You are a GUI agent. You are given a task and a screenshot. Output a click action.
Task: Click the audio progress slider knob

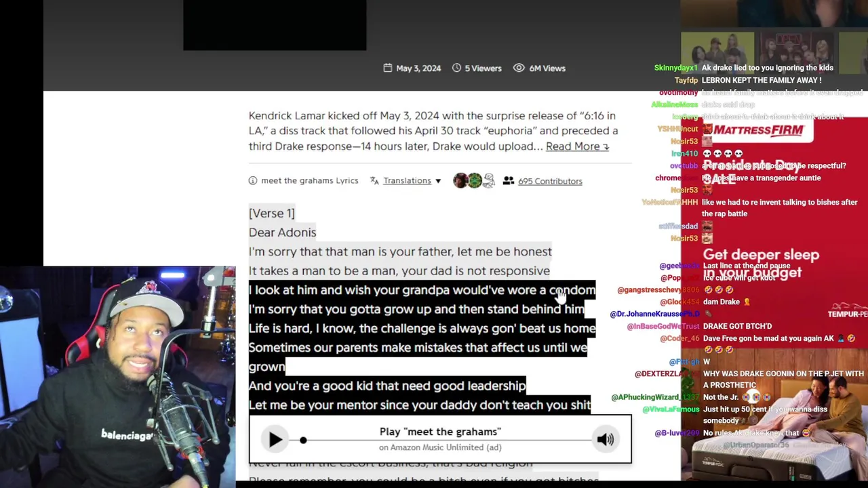[303, 440]
